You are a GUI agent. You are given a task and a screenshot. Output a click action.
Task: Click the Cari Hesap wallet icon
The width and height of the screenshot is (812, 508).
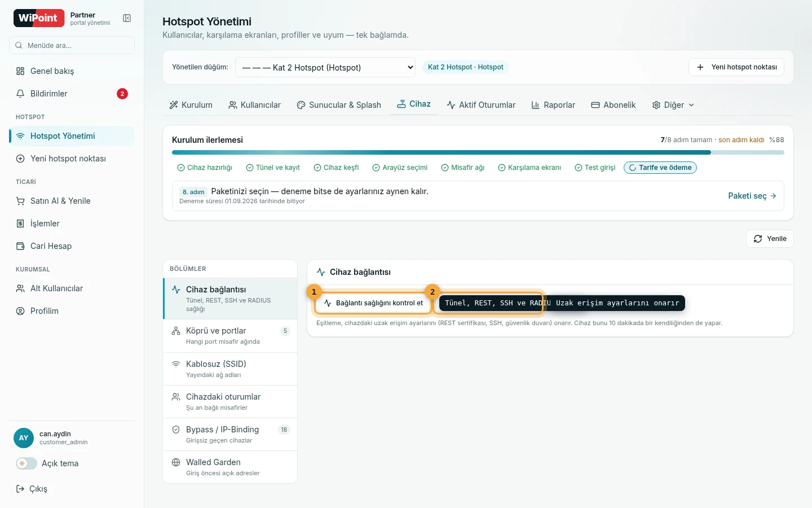[20, 246]
